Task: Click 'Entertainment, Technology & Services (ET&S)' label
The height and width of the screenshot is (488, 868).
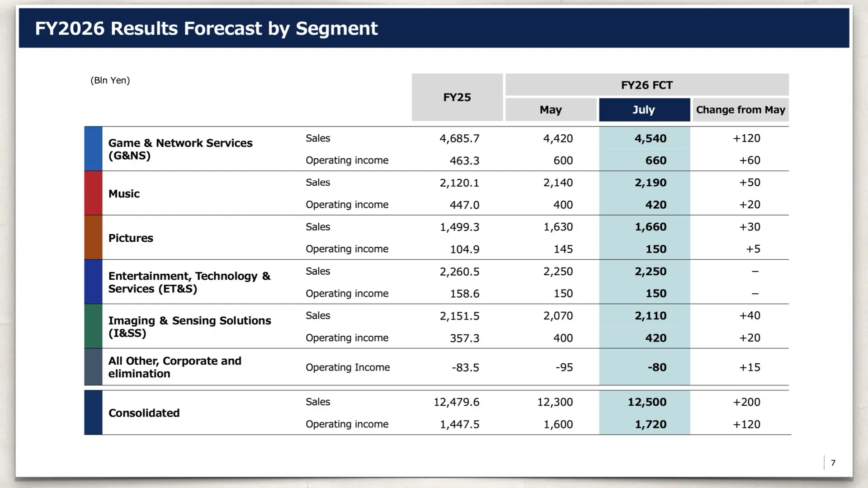Action: point(189,282)
